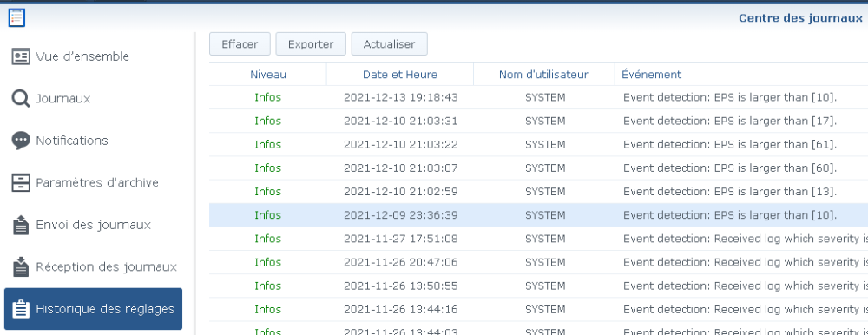Select the log dated 2021-12-10 21:02:59
The height and width of the screenshot is (335, 868).
point(539,192)
